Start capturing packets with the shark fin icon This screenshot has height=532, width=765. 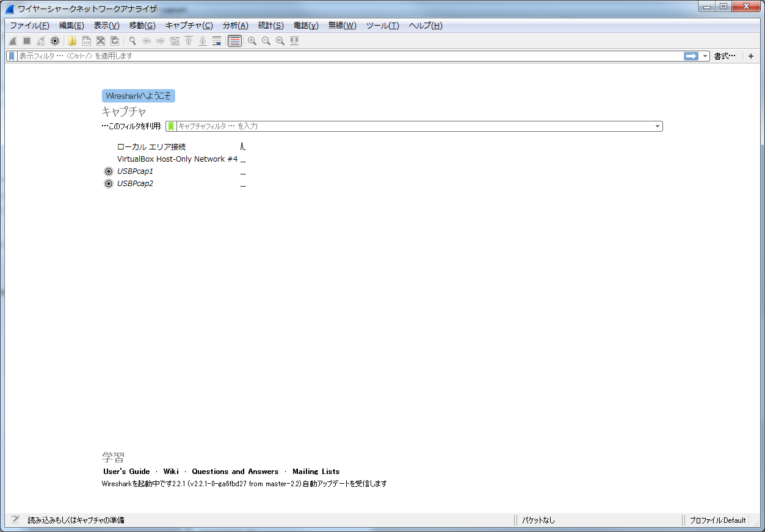tap(12, 41)
